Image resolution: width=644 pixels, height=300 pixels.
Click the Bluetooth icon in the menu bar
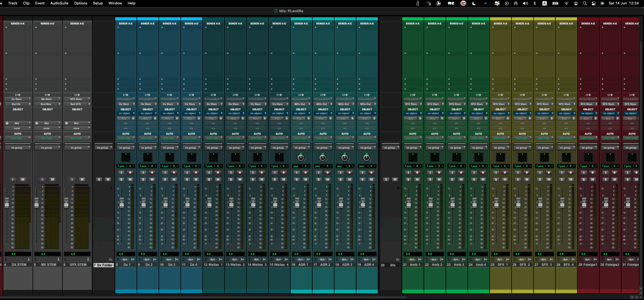point(534,3)
